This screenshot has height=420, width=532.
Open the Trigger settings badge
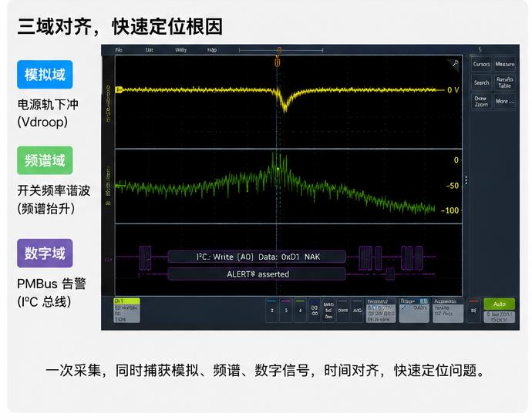tap(414, 310)
